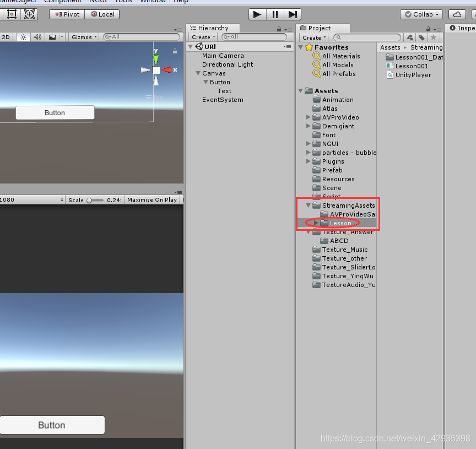Select All Prefabs saved search
The width and height of the screenshot is (476, 449).
point(339,74)
